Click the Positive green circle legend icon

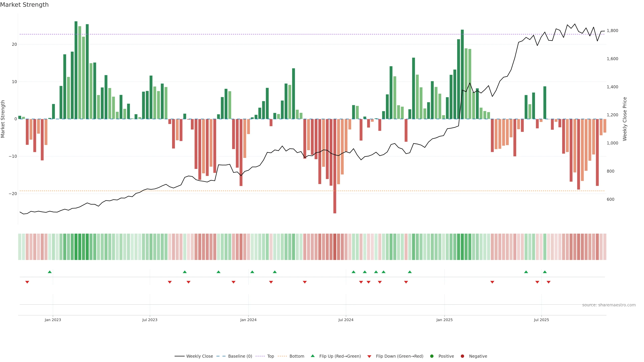432,356
